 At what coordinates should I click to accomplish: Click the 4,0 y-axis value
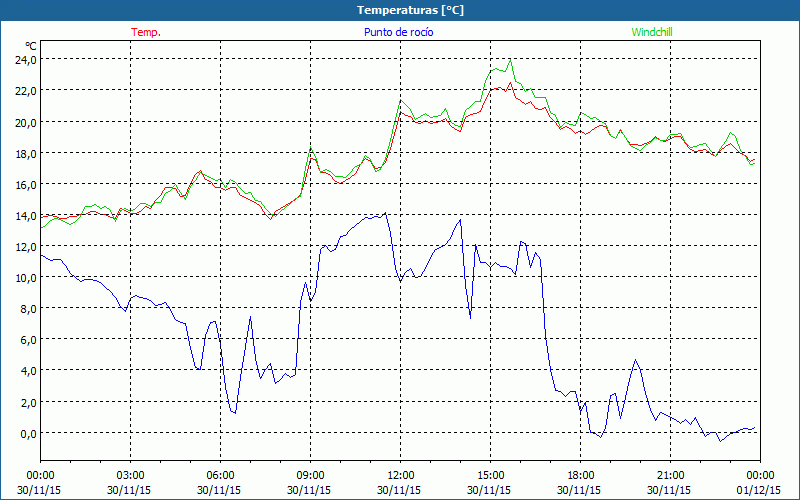tap(29, 371)
